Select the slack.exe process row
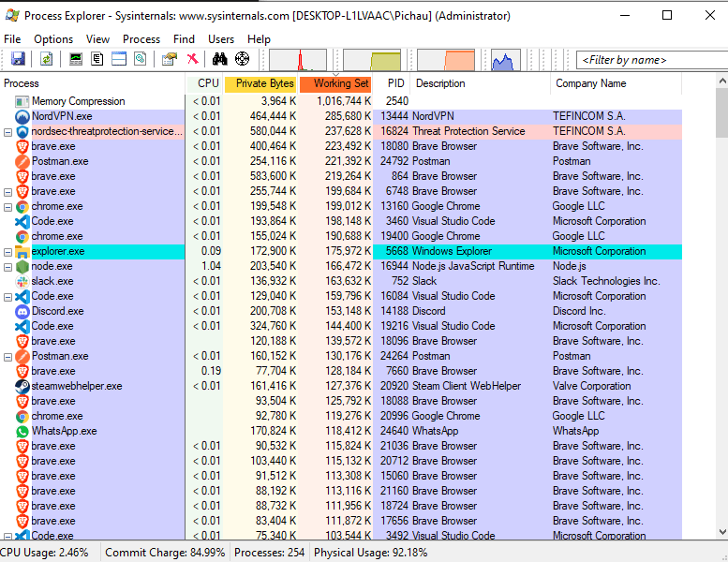 (x=341, y=281)
